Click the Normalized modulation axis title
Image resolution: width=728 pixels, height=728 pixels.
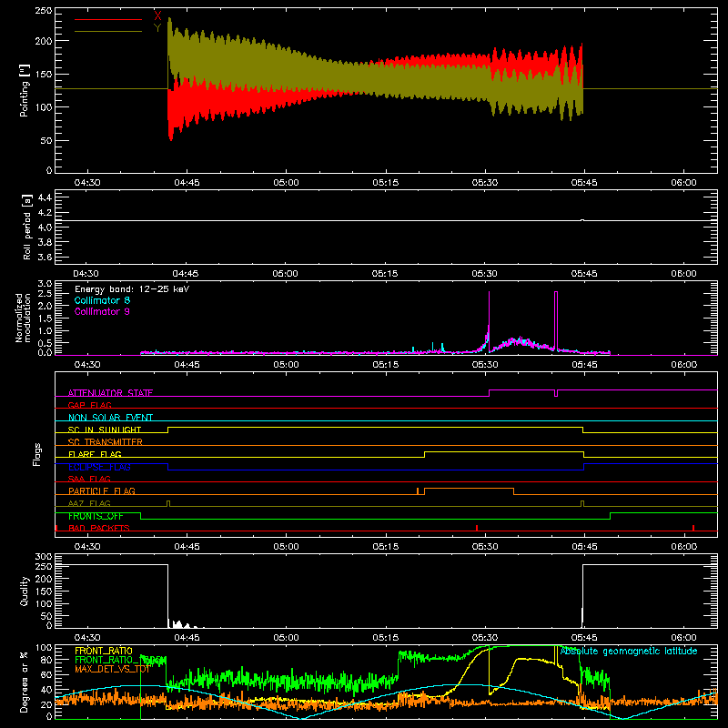[24, 318]
